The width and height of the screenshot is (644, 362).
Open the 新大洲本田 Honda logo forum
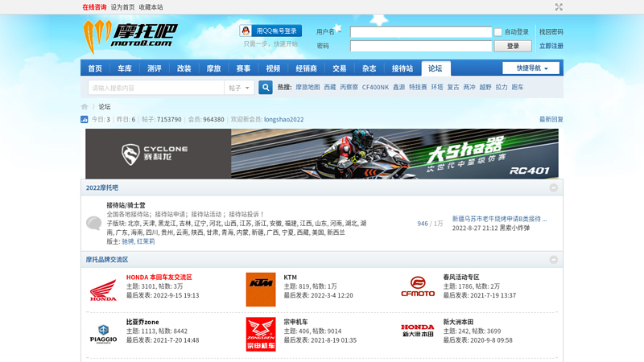[x=418, y=331]
